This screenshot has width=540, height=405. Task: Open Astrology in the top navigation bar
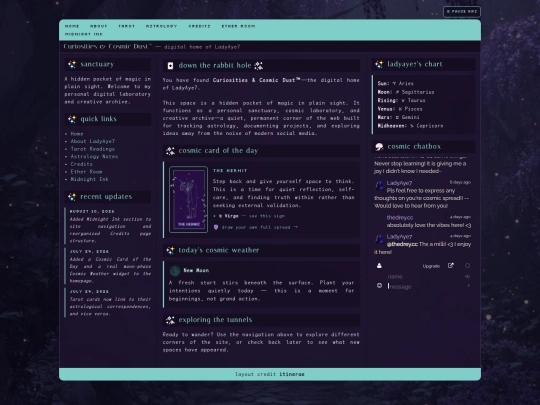[x=161, y=26]
